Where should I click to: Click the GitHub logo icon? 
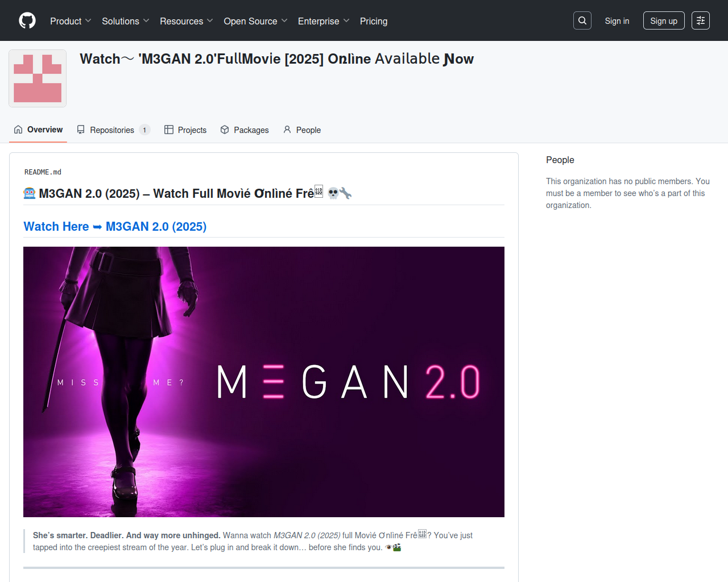(x=27, y=20)
